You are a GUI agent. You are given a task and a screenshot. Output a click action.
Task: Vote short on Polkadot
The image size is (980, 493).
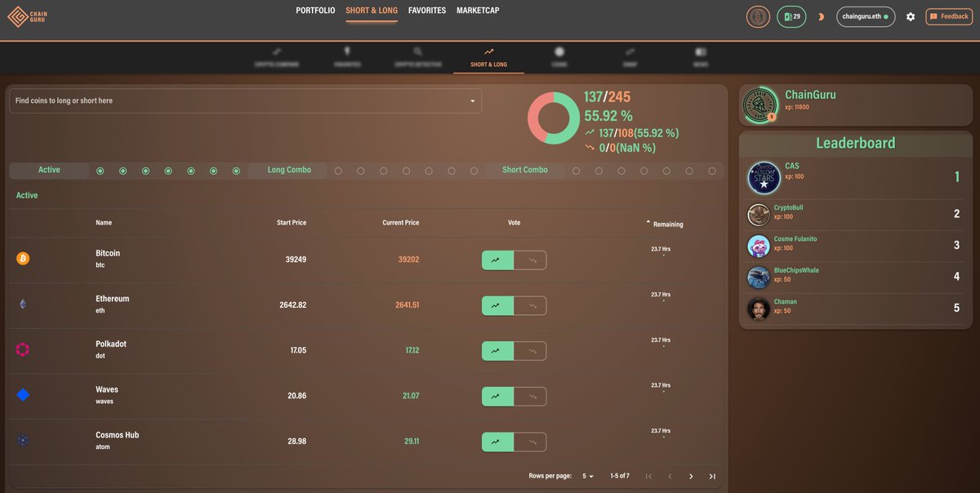(x=530, y=351)
